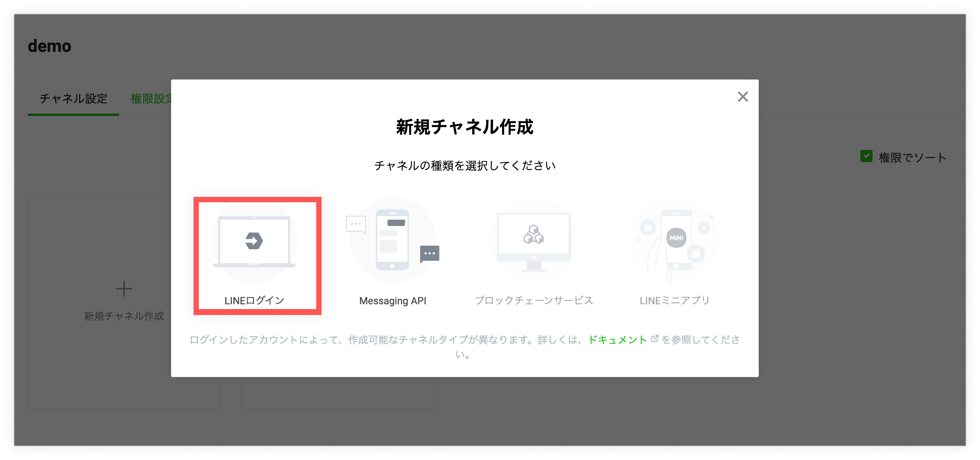Click the plus icon in background card

[124, 289]
